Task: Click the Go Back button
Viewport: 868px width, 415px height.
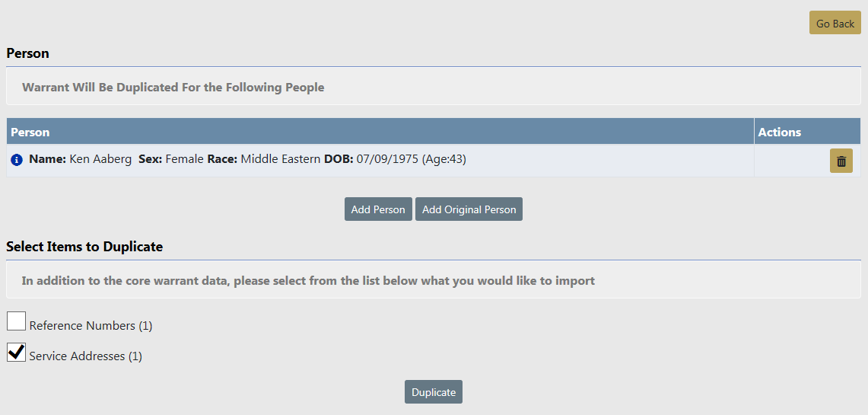Action: pos(835,24)
